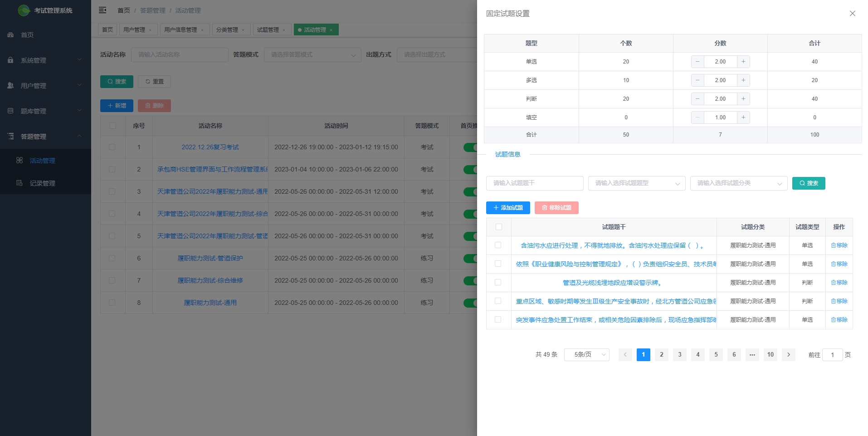Close the 用户管理 tab with its x

[x=150, y=30]
